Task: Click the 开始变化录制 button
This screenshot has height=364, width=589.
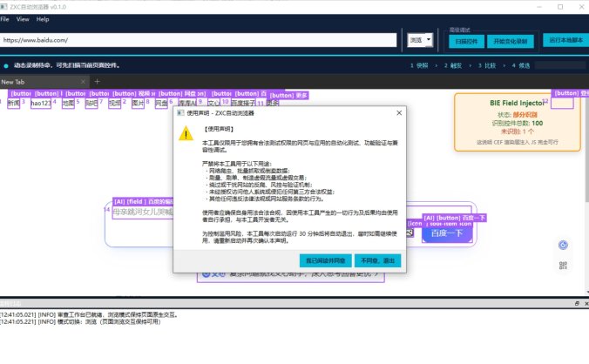Action: [510, 41]
